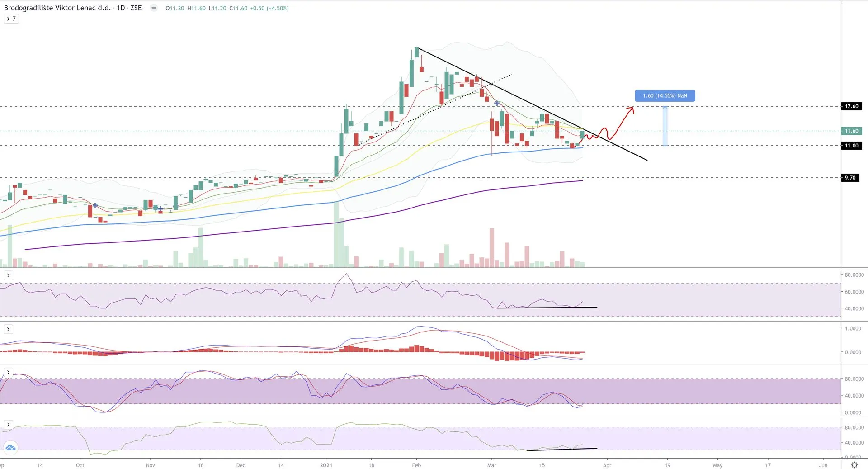Open chart settings gear icon

point(854,464)
